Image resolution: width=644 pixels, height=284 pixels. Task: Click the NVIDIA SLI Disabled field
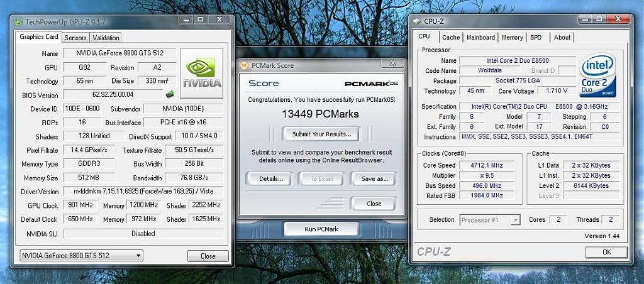coord(143,234)
